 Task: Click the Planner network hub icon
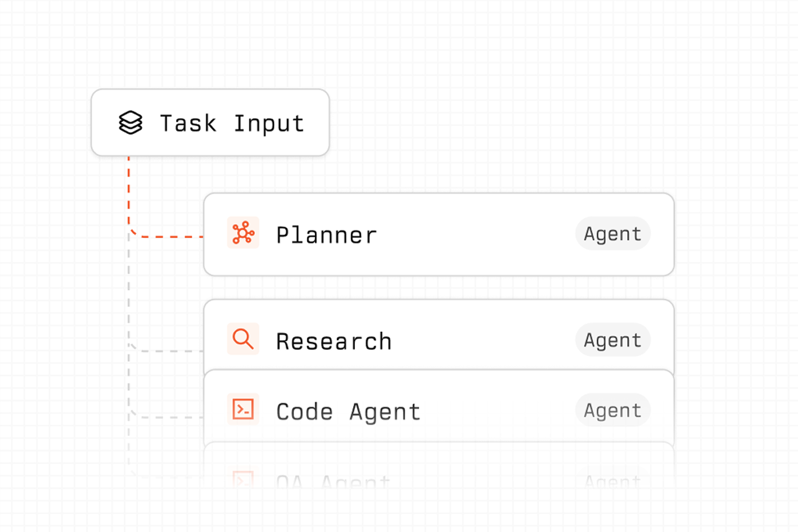tap(243, 233)
